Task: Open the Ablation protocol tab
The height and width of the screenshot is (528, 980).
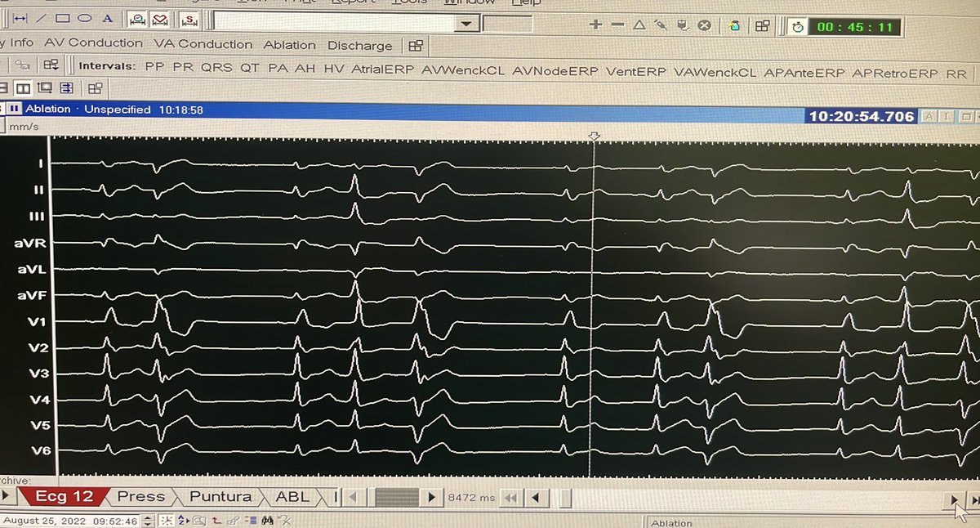Action: pos(289,45)
